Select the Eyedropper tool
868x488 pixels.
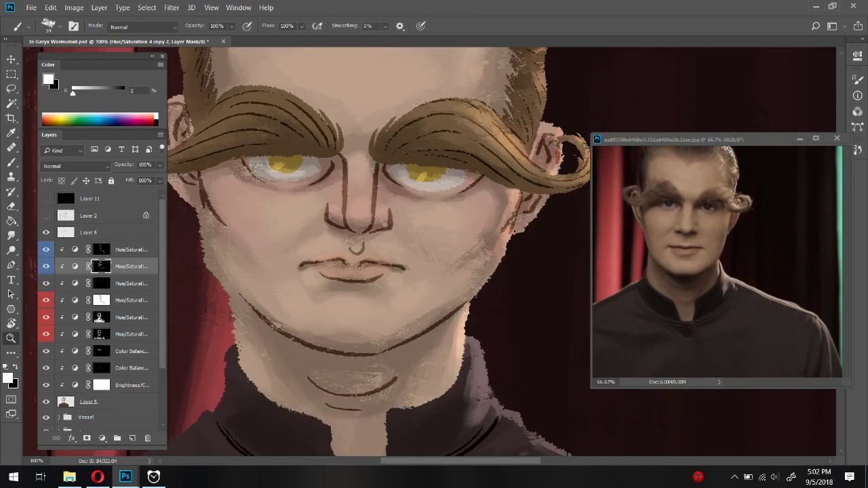(12, 133)
